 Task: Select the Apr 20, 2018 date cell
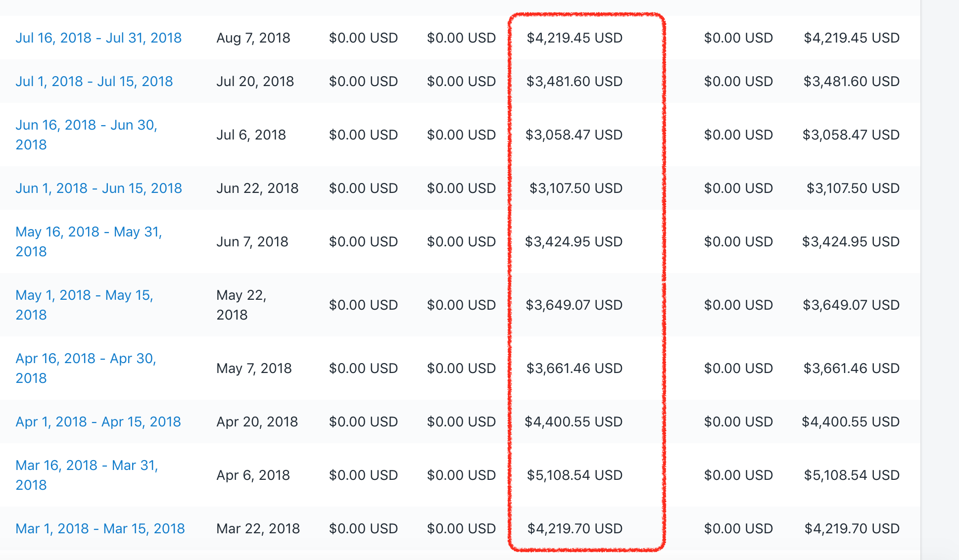(257, 422)
